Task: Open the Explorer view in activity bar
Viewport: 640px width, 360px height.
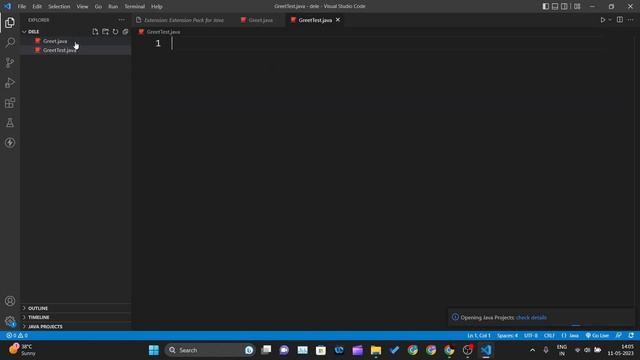Action: click(x=10, y=22)
